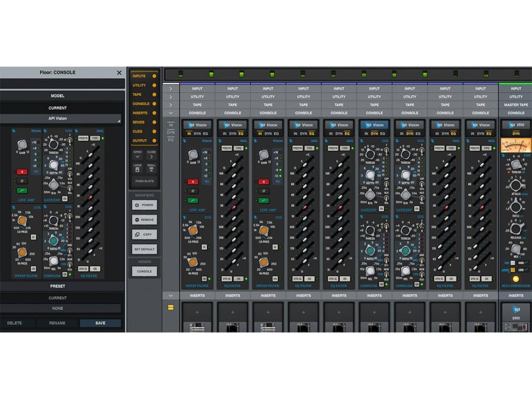Screen dimensions: 532x399
Task: Click the yellow power light on Bus Compressor
Action: coord(515,279)
